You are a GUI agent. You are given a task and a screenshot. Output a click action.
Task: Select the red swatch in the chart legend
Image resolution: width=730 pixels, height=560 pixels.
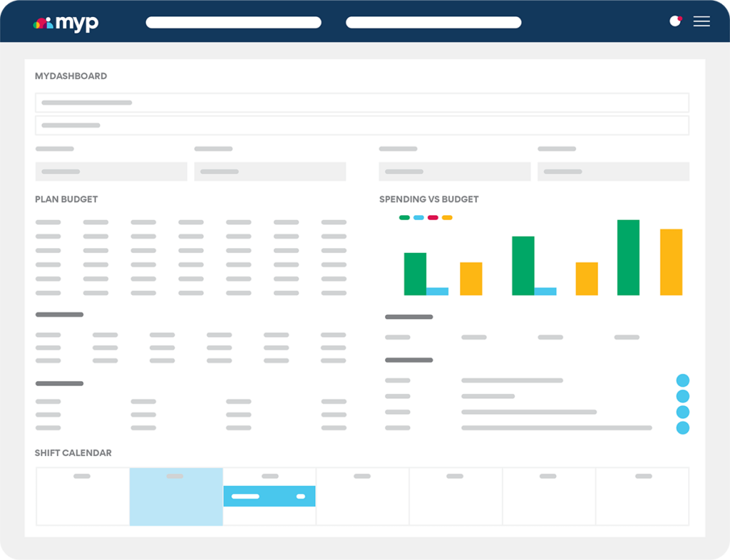(433, 217)
